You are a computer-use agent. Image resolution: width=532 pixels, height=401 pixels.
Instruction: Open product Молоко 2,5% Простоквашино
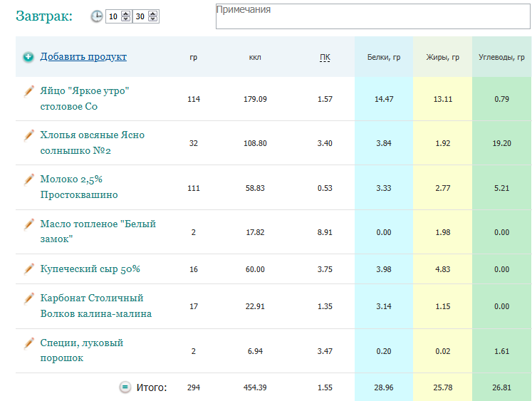coord(79,187)
